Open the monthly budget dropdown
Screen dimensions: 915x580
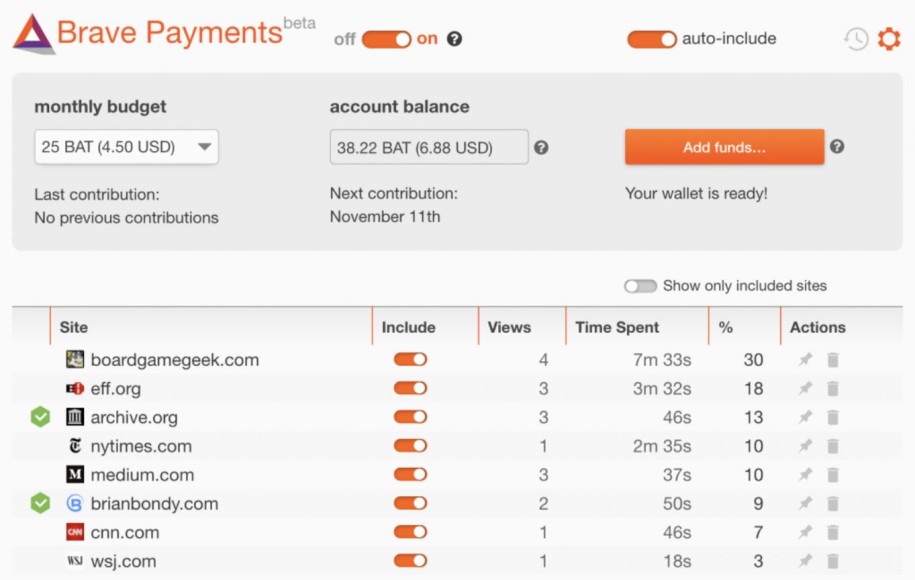pos(126,147)
